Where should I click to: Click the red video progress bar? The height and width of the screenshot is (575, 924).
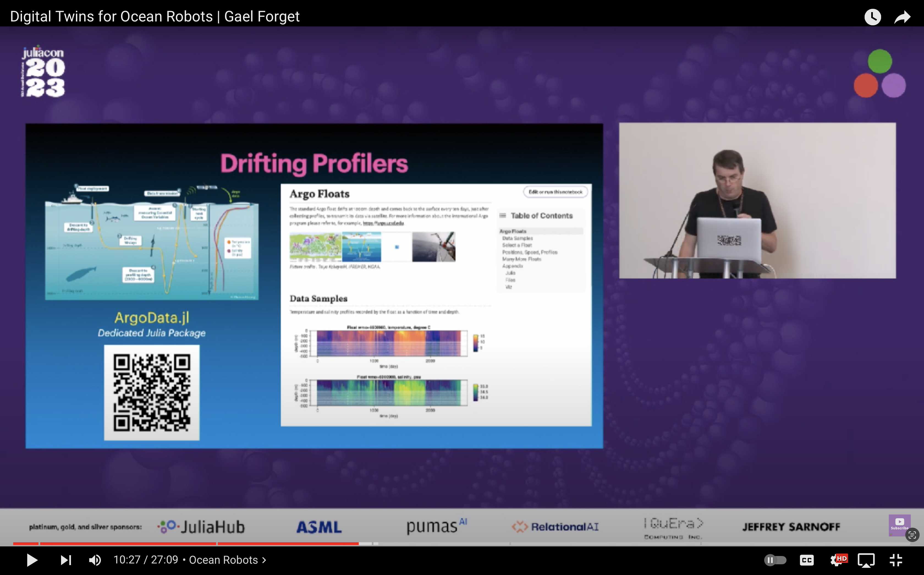click(190, 544)
